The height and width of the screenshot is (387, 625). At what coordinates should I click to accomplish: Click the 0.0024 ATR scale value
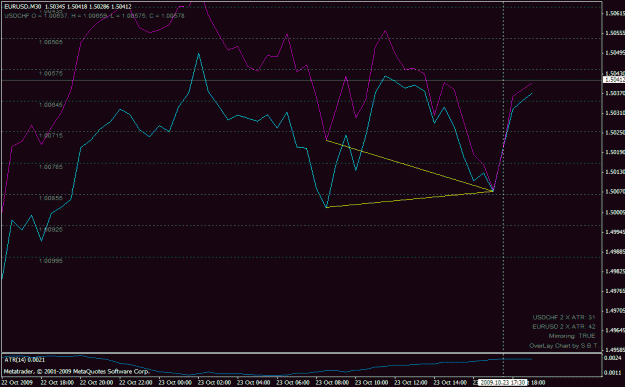(614, 358)
